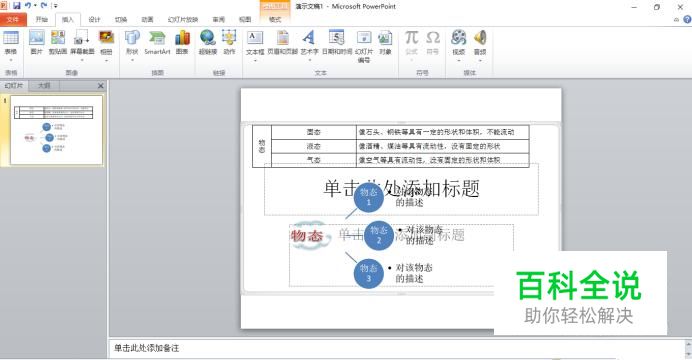Open the 符号 symbol dialog
This screenshot has width=692, height=360.
tap(432, 43)
